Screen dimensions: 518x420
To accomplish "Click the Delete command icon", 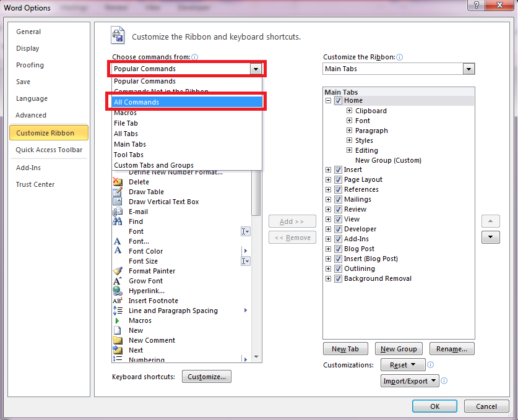I will coord(117,182).
